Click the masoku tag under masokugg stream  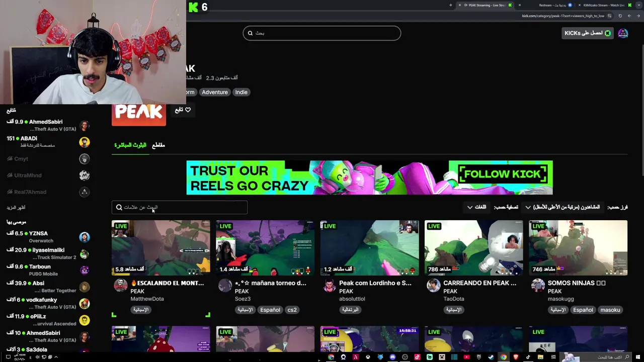[x=610, y=310]
